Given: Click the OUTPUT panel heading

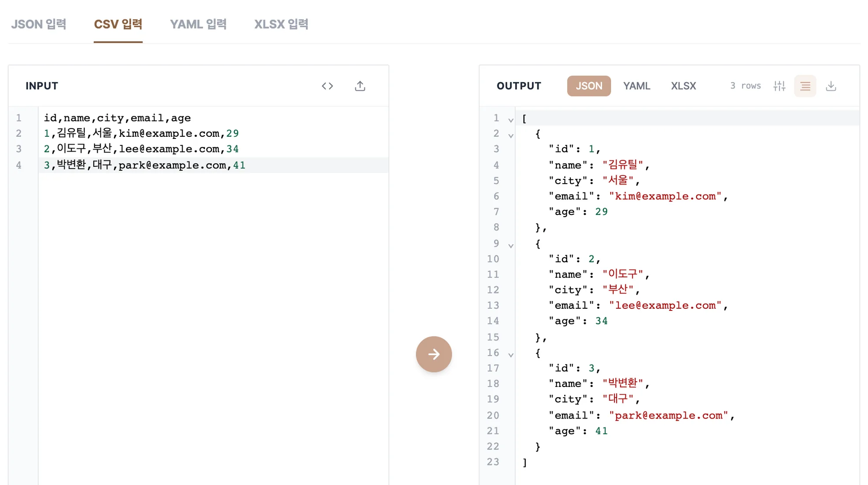Looking at the screenshot, I should 519,86.
